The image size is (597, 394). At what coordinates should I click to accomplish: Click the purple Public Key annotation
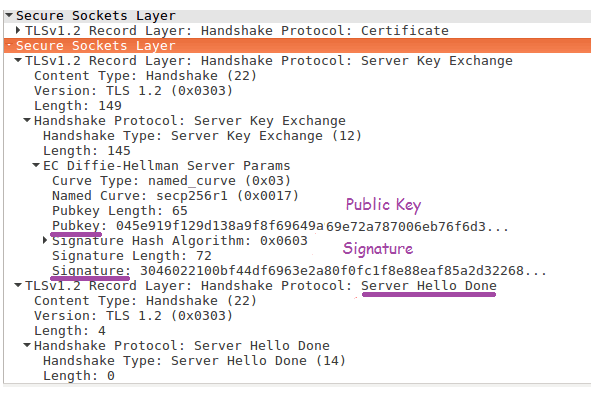383,205
